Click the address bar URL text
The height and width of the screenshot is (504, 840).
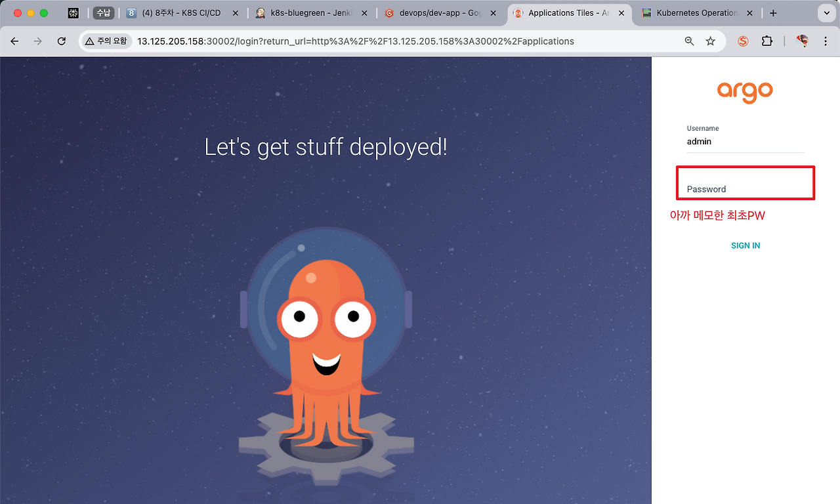(356, 41)
